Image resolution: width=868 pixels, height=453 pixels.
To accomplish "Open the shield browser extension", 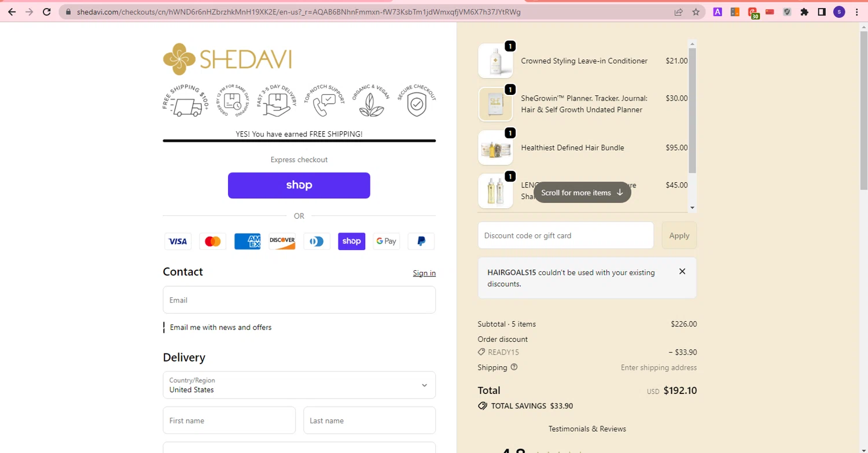I will pos(787,12).
